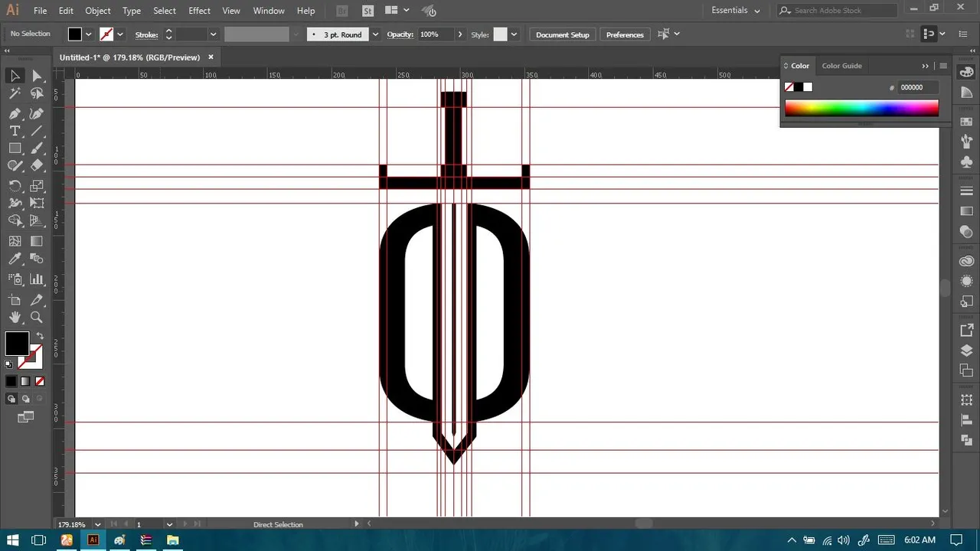Select the Selection (black arrow) tool

click(x=15, y=75)
